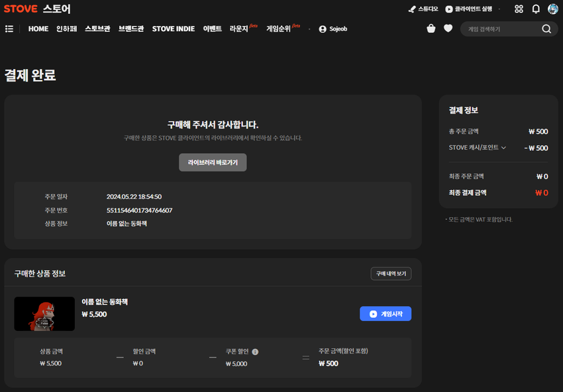
Task: Open the hamburger list menu icon
Action: tap(9, 28)
